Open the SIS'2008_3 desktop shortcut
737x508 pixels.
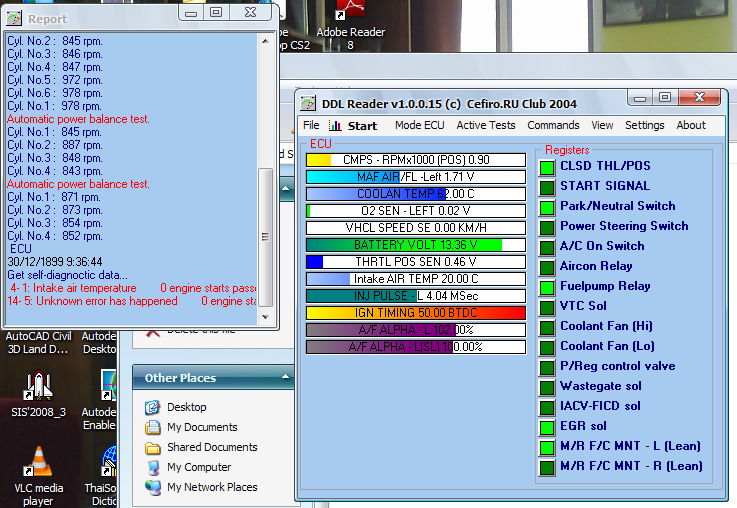point(38,387)
